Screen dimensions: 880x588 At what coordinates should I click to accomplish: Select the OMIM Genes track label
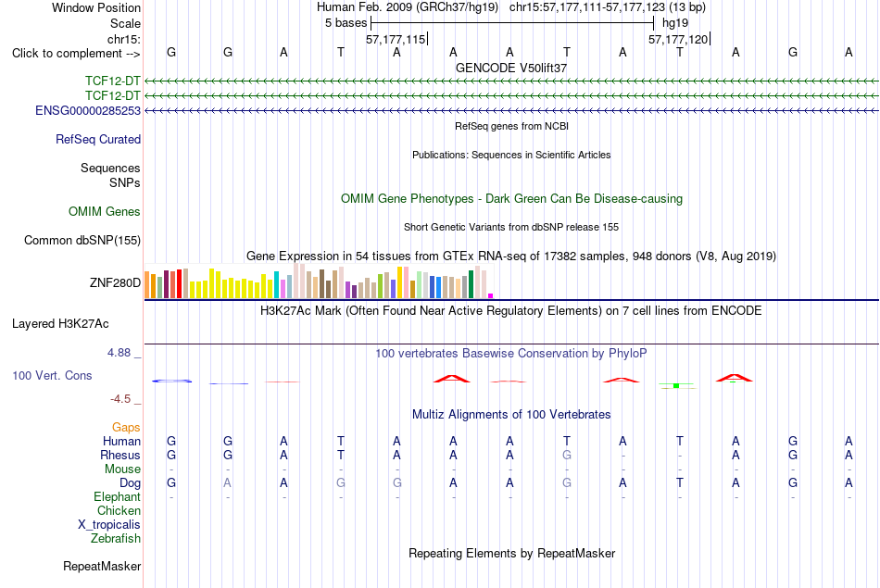point(105,211)
